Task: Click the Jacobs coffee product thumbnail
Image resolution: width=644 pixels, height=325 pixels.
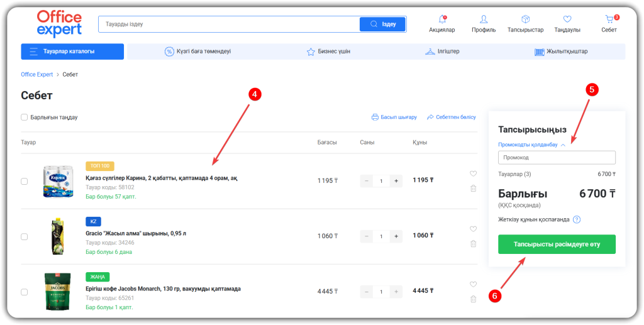Action: pos(57,292)
